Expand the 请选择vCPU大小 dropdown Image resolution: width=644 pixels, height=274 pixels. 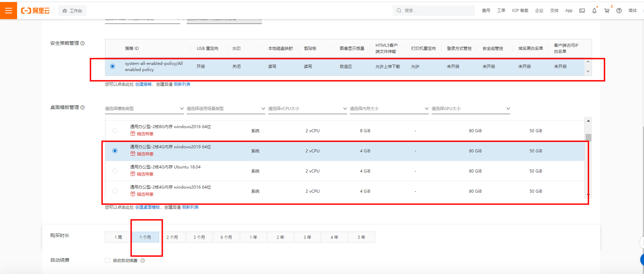[307, 109]
